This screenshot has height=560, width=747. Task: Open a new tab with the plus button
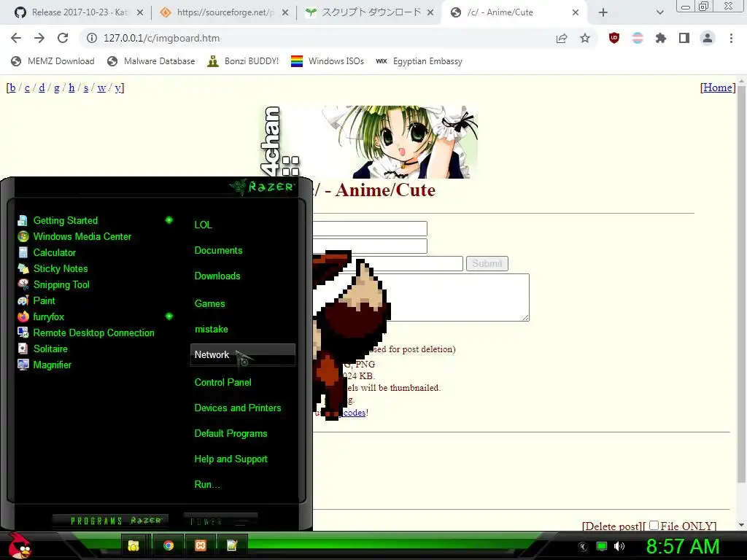point(603,12)
